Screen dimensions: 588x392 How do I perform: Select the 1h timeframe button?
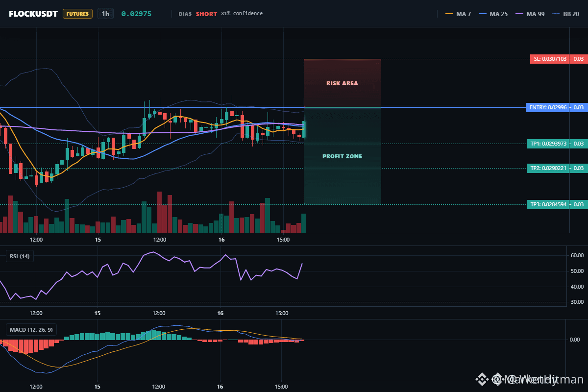point(105,14)
